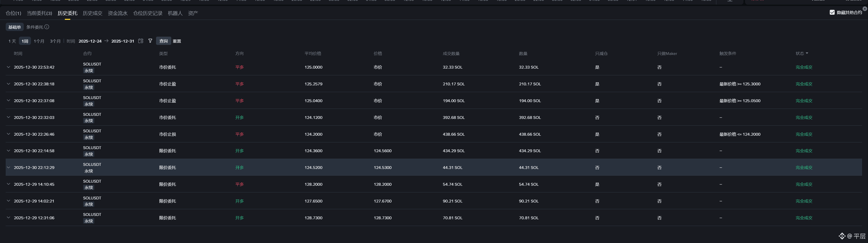Expand the 22:53:42 order row
868x243 pixels.
pos(9,67)
